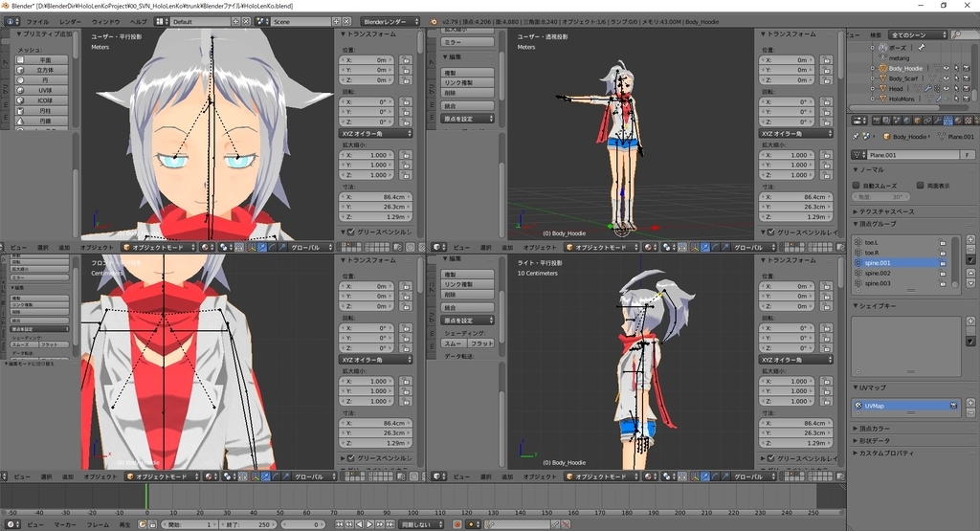Open top-left viewport オブジェクトモード dropdown
980x531 pixels.
click(159, 248)
